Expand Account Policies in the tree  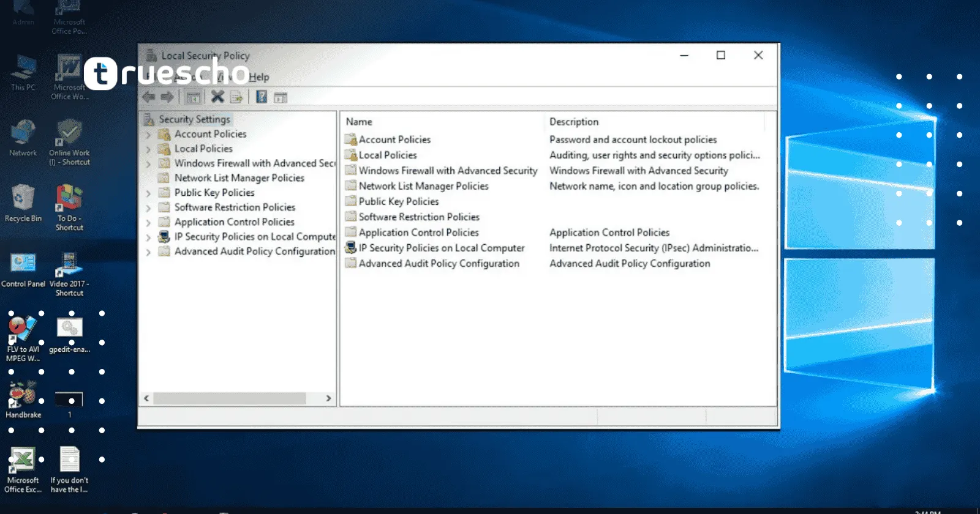[x=148, y=134]
